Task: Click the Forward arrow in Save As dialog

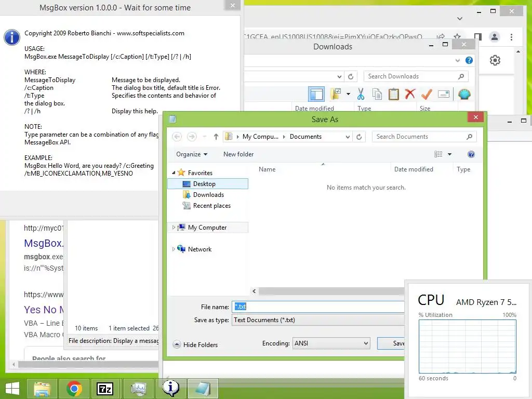Action: point(192,137)
